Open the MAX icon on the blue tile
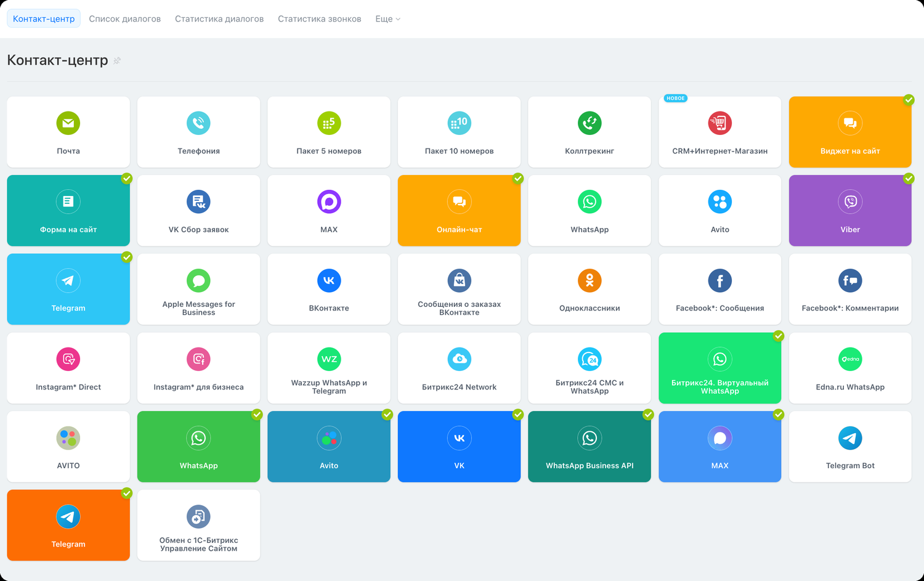Viewport: 924px width, 581px height. tap(719, 438)
